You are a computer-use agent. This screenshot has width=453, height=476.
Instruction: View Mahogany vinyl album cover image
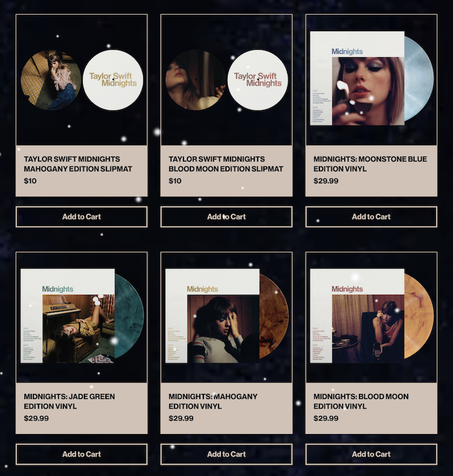click(x=212, y=316)
